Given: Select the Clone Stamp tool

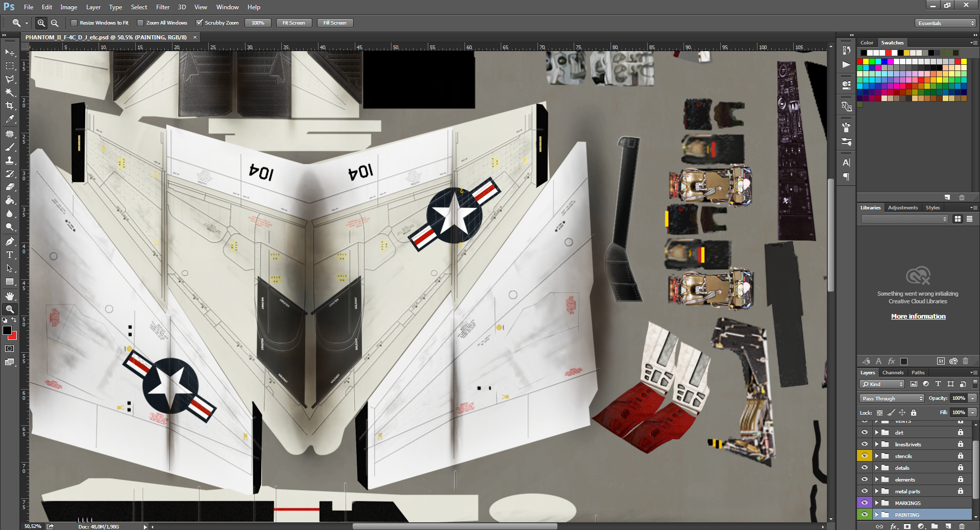Looking at the screenshot, I should click(10, 160).
